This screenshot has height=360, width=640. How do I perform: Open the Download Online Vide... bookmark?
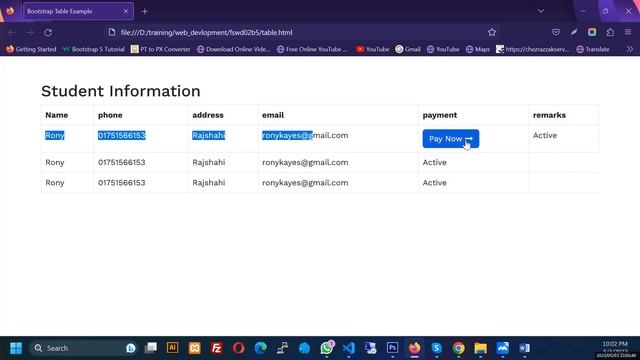pos(233,49)
